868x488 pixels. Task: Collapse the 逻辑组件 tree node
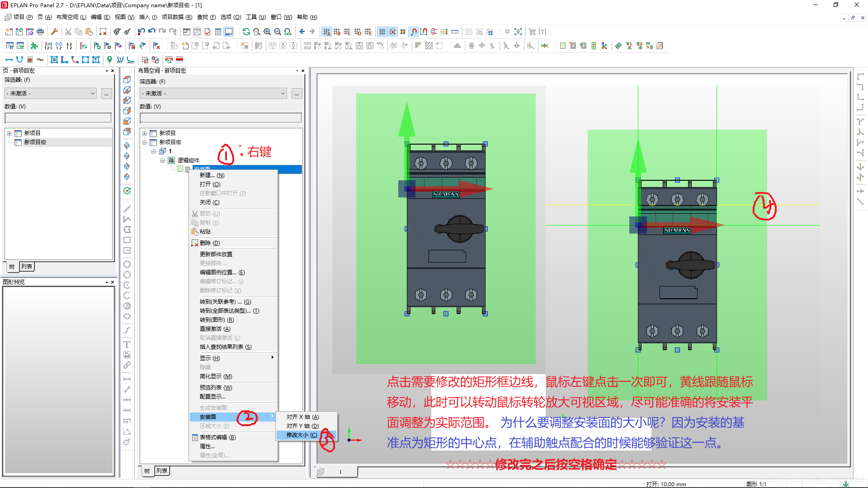(x=162, y=160)
